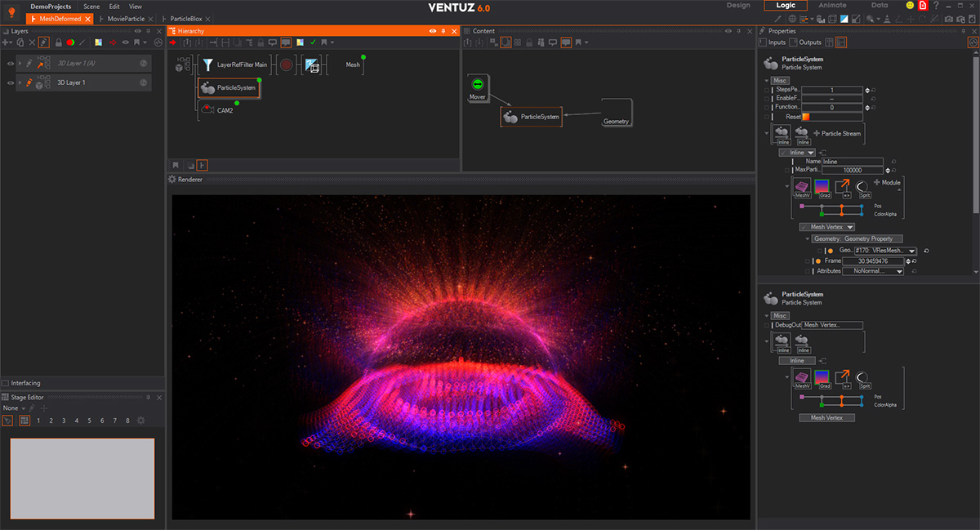This screenshot has width=980, height=530.
Task: Click the lock icon in Layers toolbar
Action: (x=58, y=42)
